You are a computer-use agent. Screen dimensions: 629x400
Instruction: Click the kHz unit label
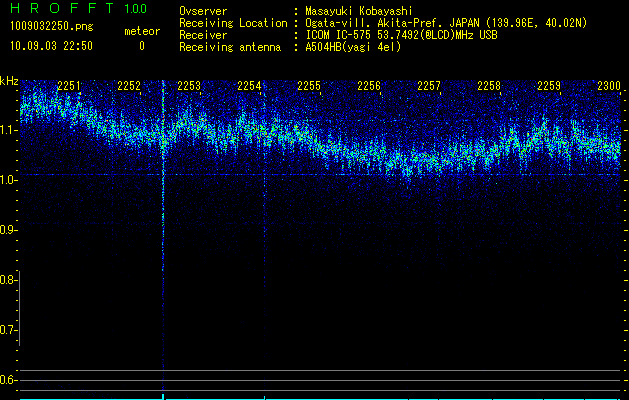click(9, 81)
